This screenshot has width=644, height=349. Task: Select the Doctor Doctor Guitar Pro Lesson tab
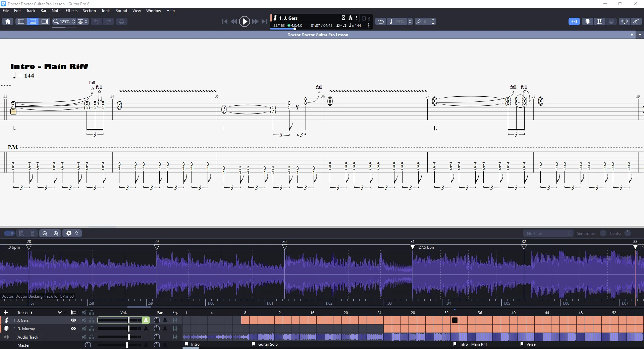pos(318,35)
